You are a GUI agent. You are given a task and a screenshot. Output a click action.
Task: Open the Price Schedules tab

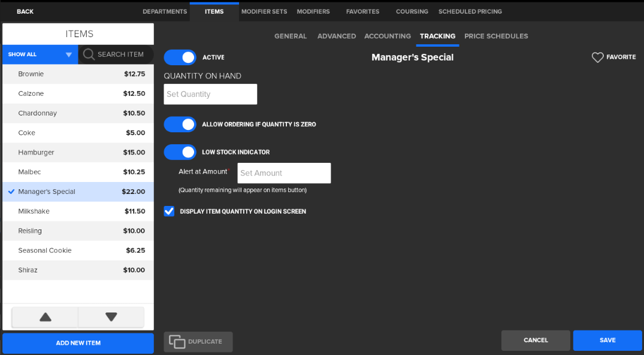point(496,37)
